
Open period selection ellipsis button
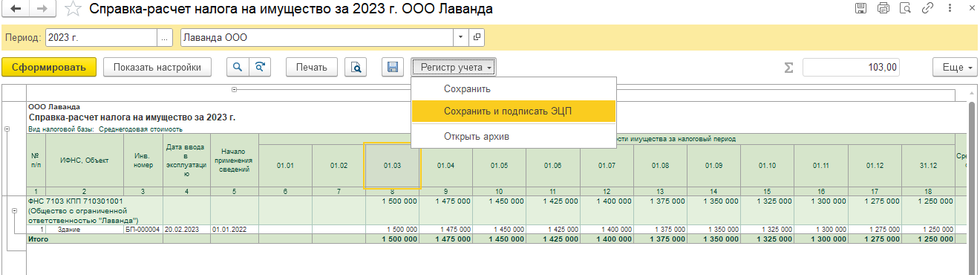tap(164, 37)
